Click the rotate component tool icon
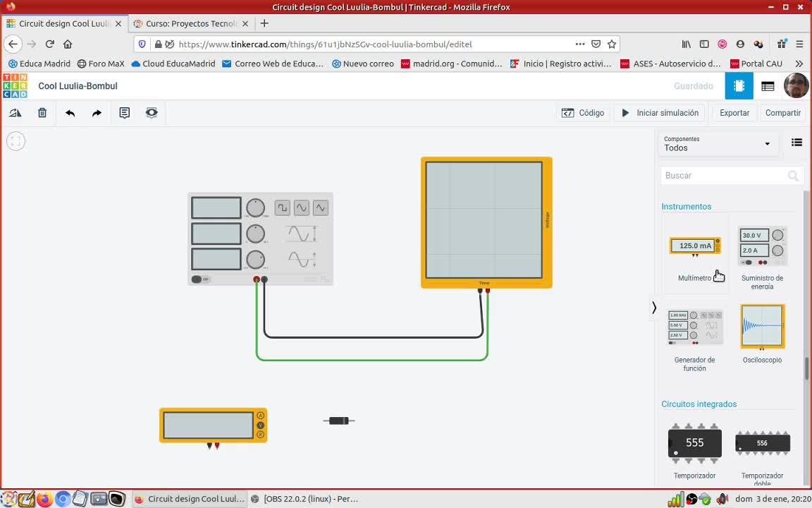812x508 pixels. tap(15, 113)
